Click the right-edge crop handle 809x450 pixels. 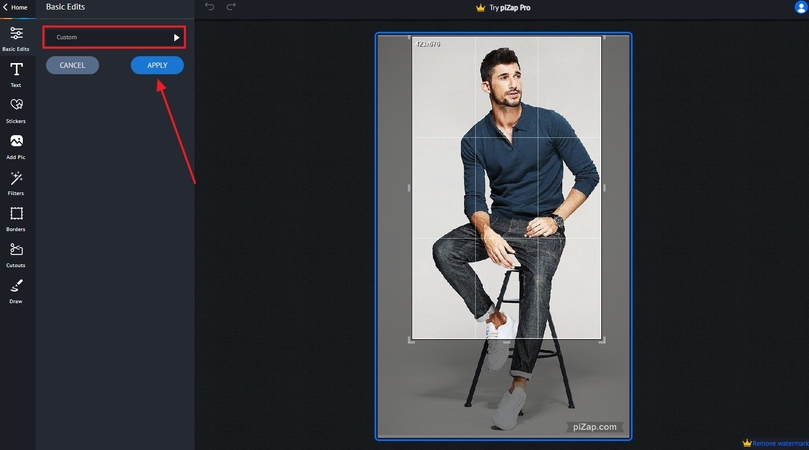pyautogui.click(x=604, y=188)
